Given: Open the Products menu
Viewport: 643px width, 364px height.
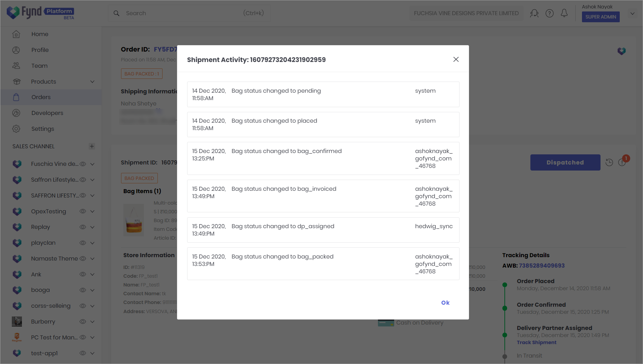Looking at the screenshot, I should 43,82.
